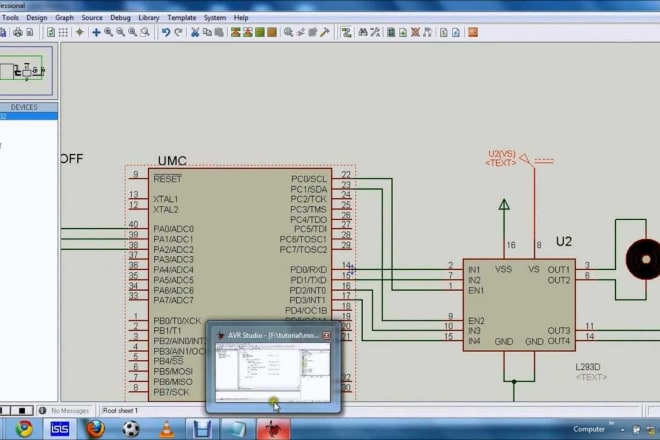Image resolution: width=660 pixels, height=440 pixels.
Task: Select the L293D U2 component body
Action: 519,304
